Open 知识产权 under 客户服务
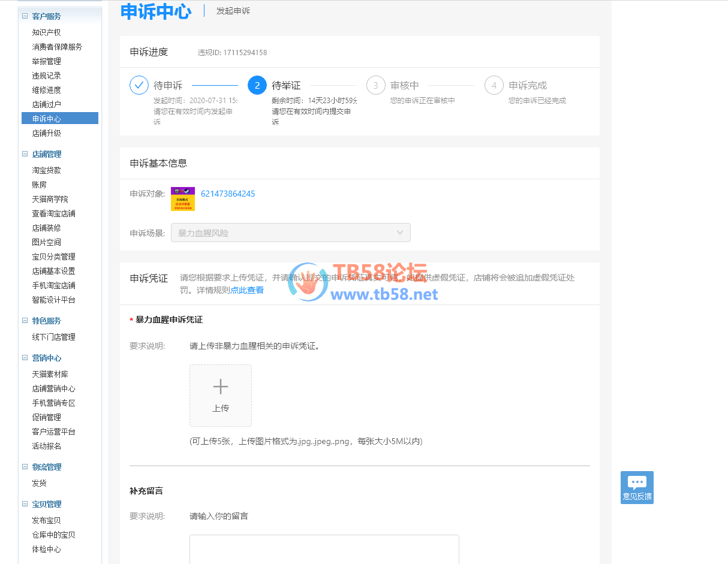This screenshot has height=564, width=728. (x=47, y=32)
